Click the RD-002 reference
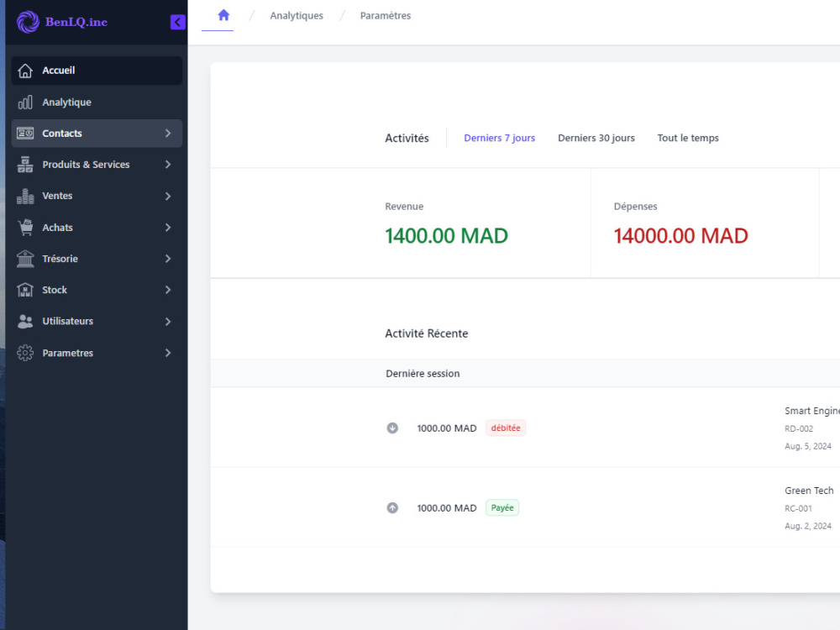 coord(799,429)
